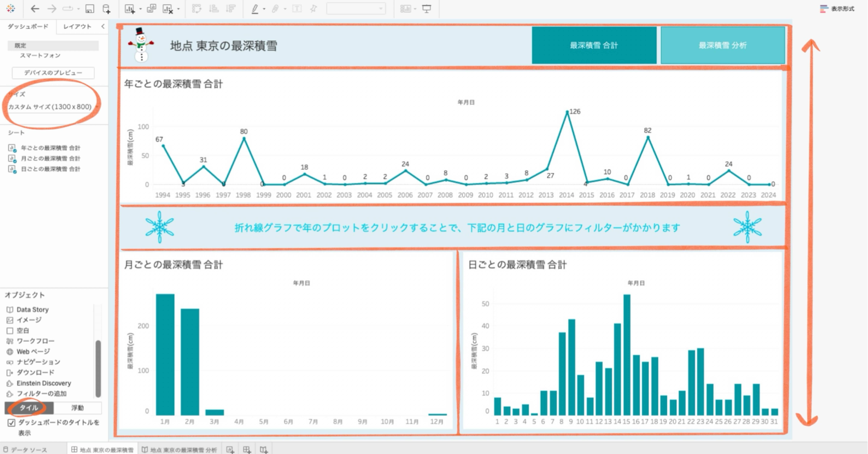Click the Highlight pen tool icon
This screenshot has width=868, height=454.
(255, 9)
